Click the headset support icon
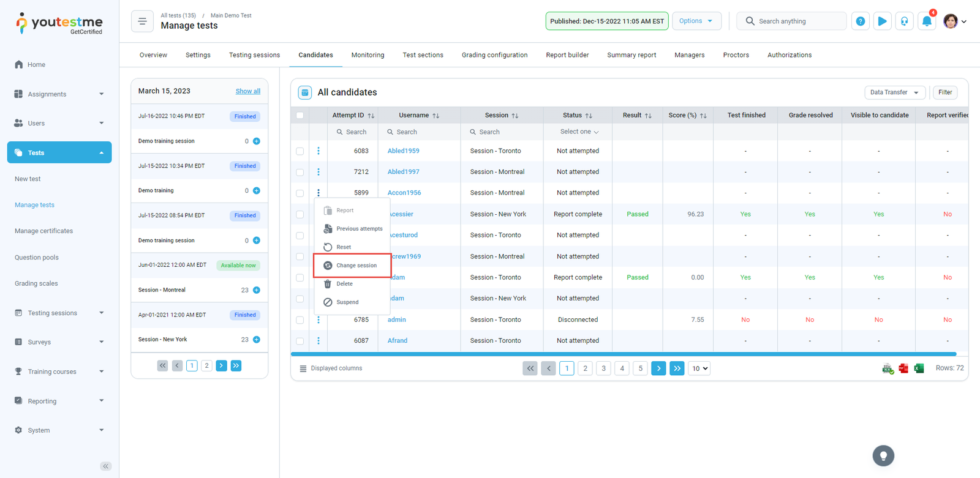The width and height of the screenshot is (980, 478). [904, 21]
